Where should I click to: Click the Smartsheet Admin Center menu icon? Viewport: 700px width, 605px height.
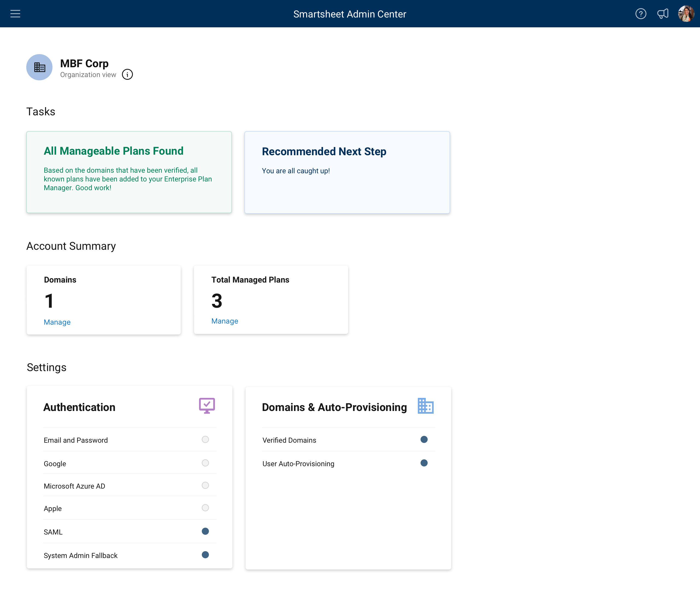[x=16, y=14]
